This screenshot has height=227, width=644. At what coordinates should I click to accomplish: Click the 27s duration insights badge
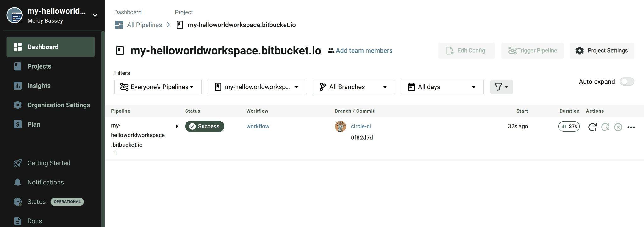tap(569, 126)
